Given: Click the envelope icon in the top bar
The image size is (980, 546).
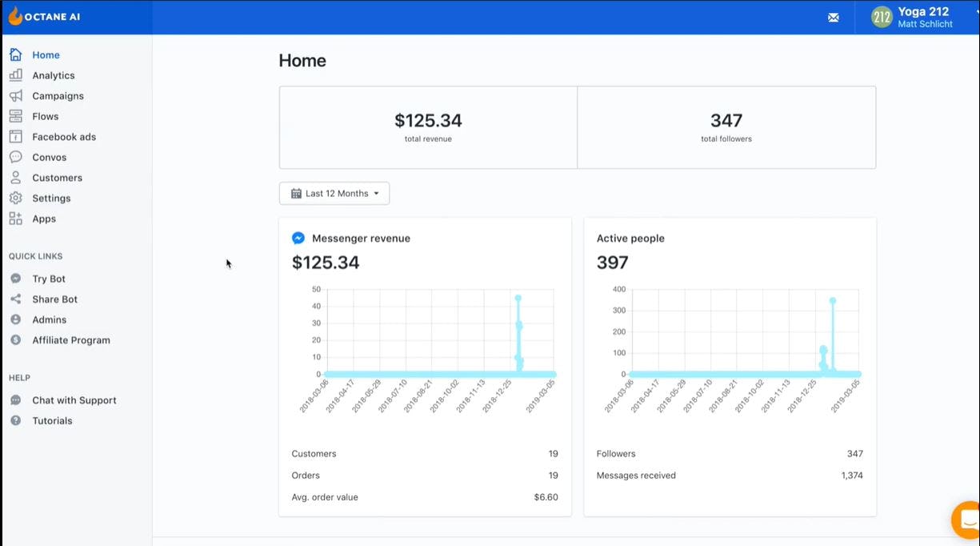Looking at the screenshot, I should tap(833, 17).
